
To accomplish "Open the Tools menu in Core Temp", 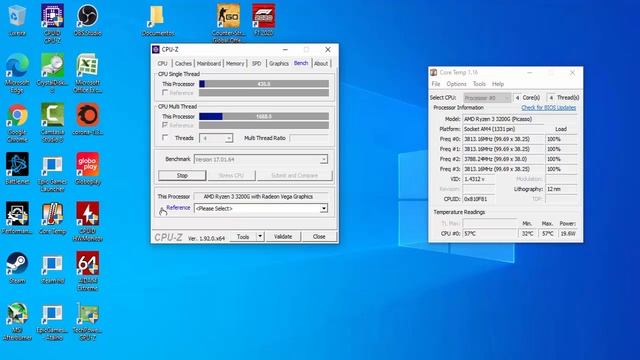I will [479, 84].
